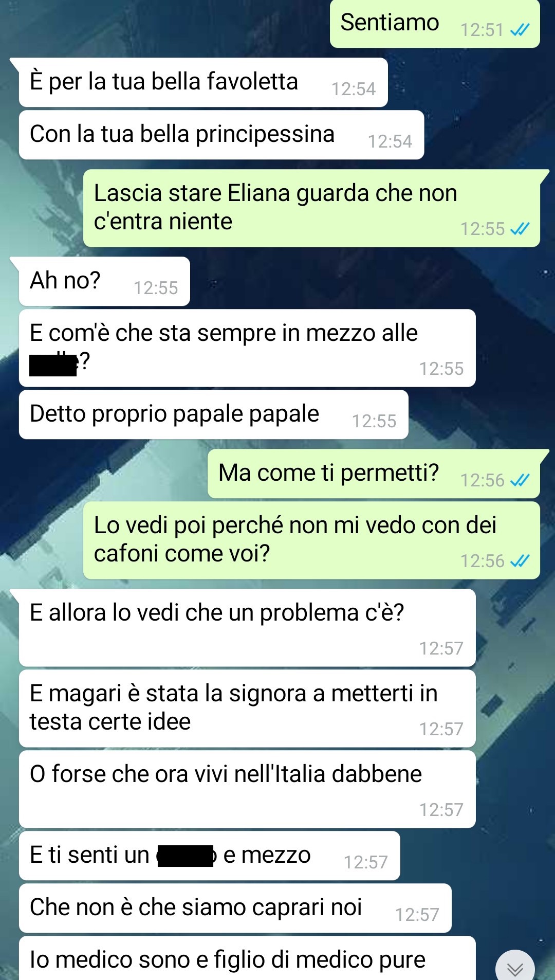Tap 'Lo vedi poi perché non mi vedo' message
Screen dimensions: 555x980
tap(311, 540)
